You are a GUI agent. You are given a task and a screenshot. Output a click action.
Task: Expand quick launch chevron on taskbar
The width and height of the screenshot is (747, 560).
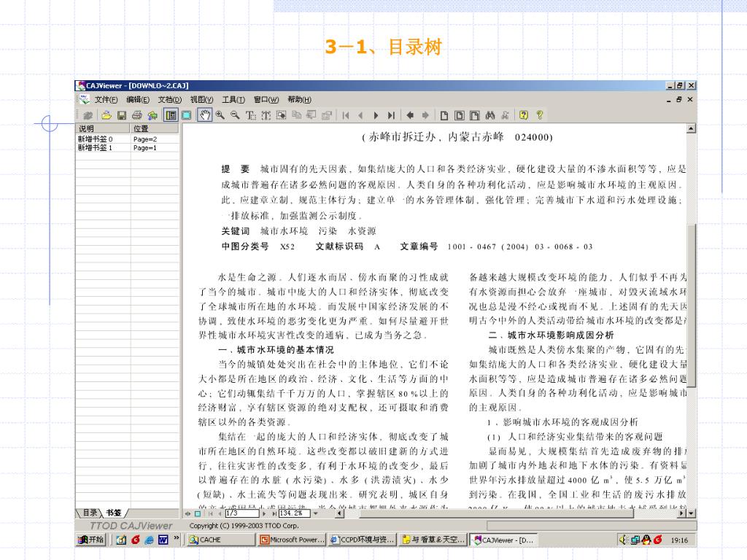point(177,538)
